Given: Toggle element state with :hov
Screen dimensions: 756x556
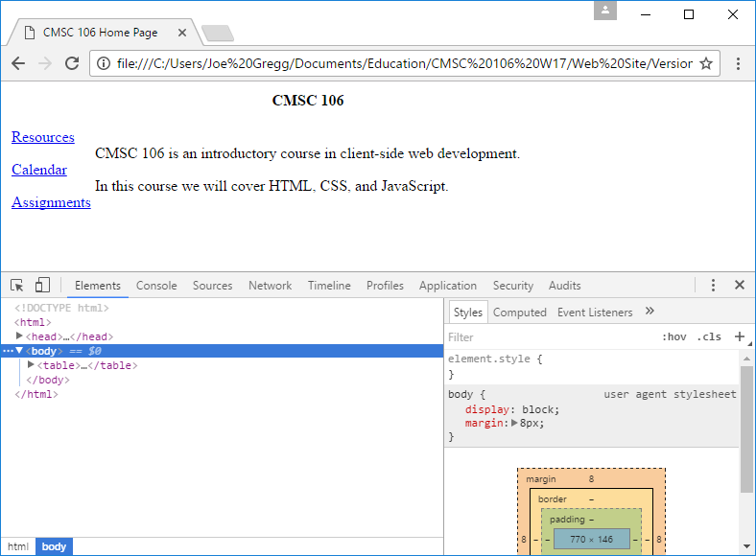Looking at the screenshot, I should pyautogui.click(x=674, y=336).
